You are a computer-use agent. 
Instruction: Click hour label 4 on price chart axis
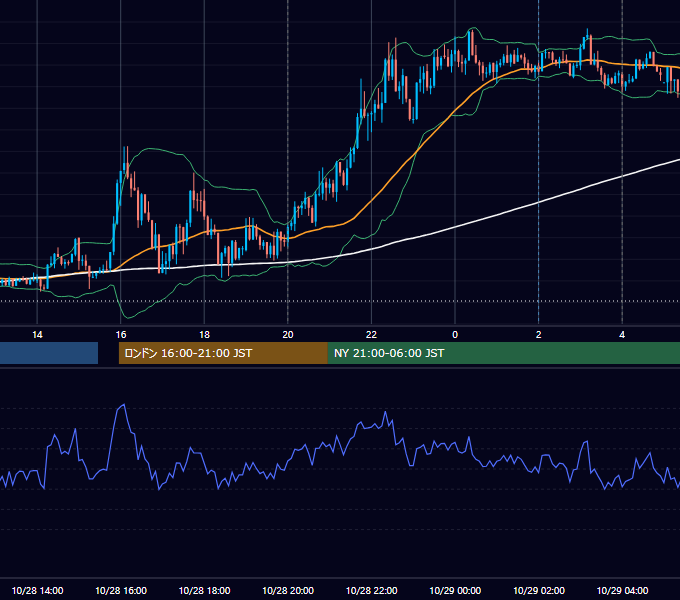[x=622, y=335]
